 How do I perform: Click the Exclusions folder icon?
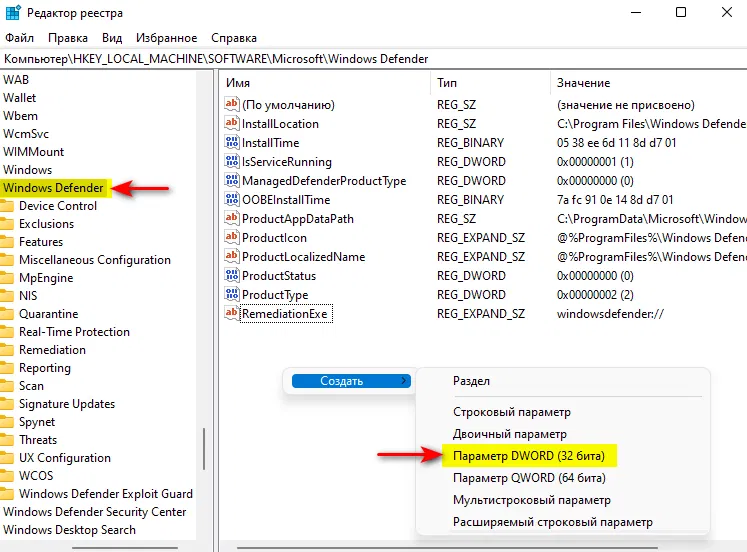(7, 224)
